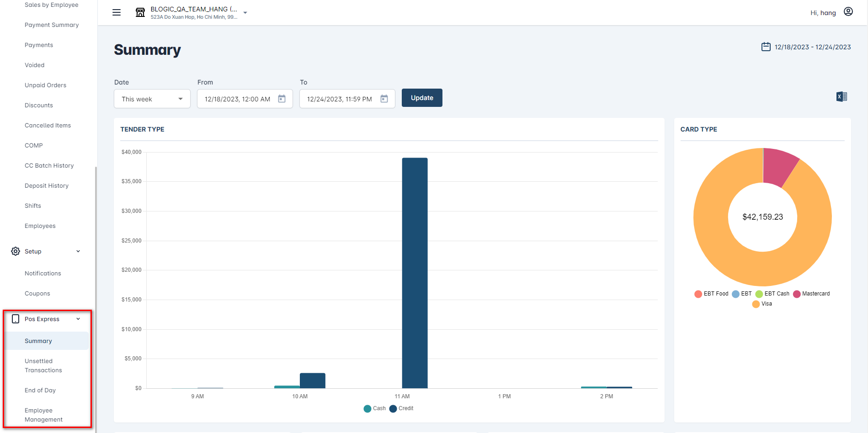The width and height of the screenshot is (868, 433).
Task: Toggle Mastercard in the card type legend
Action: [811, 294]
